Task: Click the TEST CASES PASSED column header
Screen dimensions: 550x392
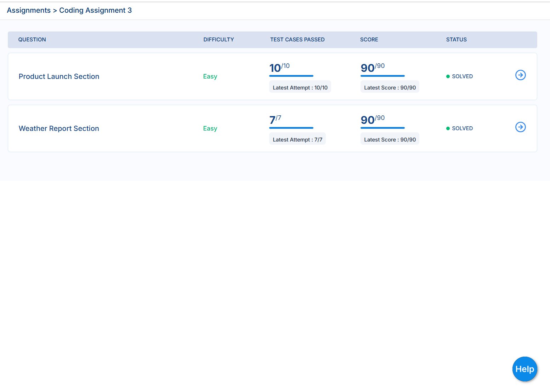Action: pyautogui.click(x=297, y=40)
